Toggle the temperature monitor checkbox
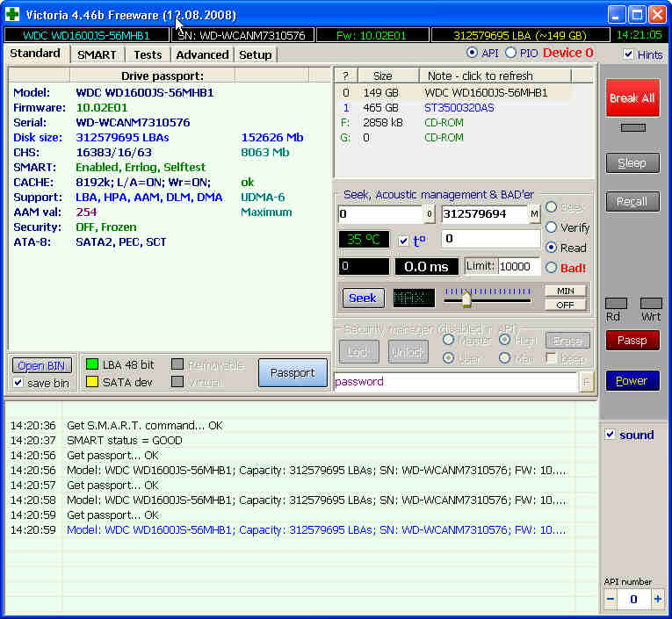 click(x=403, y=241)
